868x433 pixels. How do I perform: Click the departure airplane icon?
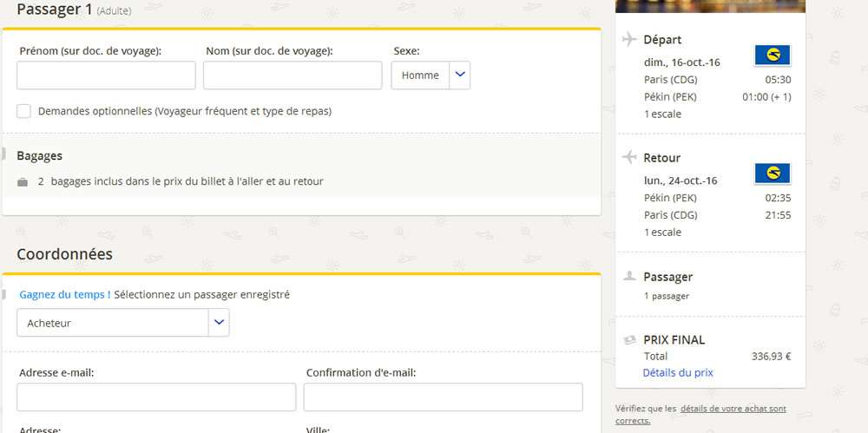(630, 39)
